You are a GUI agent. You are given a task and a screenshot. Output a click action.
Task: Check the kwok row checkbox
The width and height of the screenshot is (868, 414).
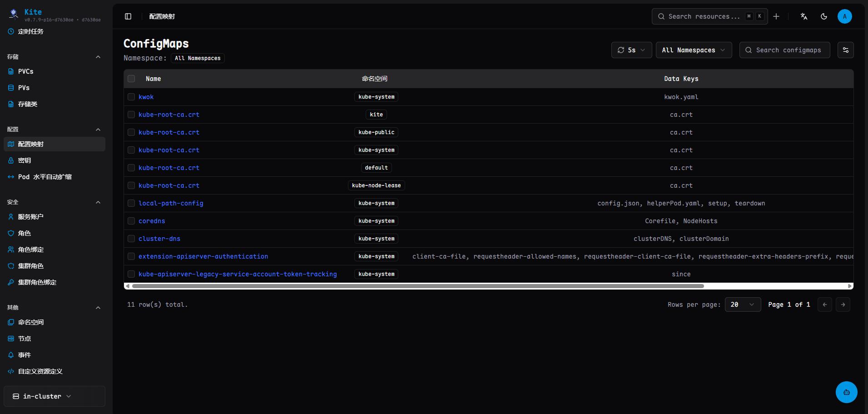click(x=131, y=97)
